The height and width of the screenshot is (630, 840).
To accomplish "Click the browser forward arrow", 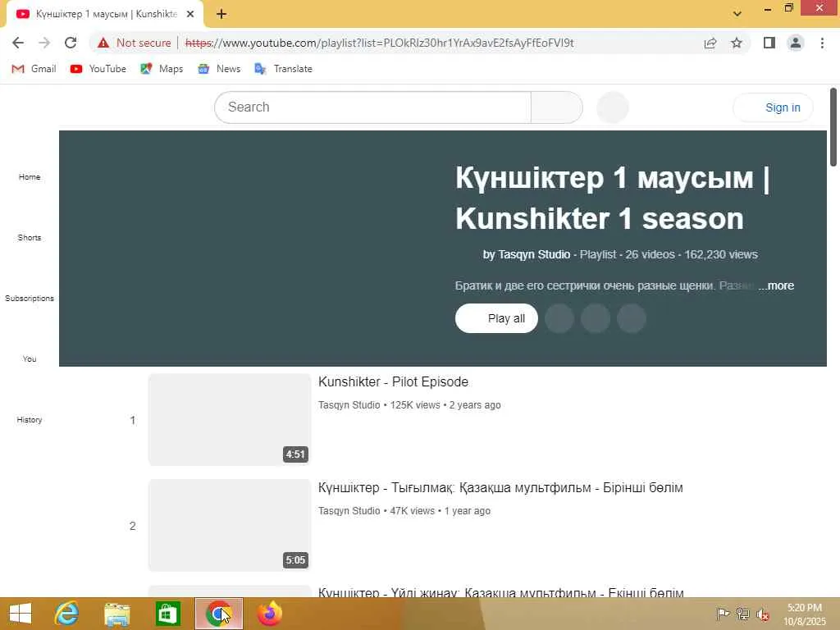I will [44, 43].
